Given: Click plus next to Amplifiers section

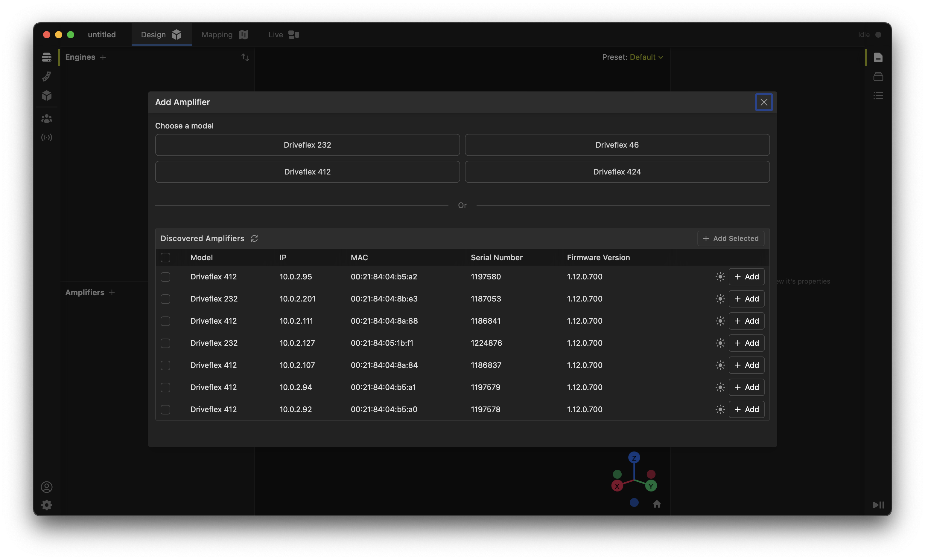Looking at the screenshot, I should click(x=112, y=292).
